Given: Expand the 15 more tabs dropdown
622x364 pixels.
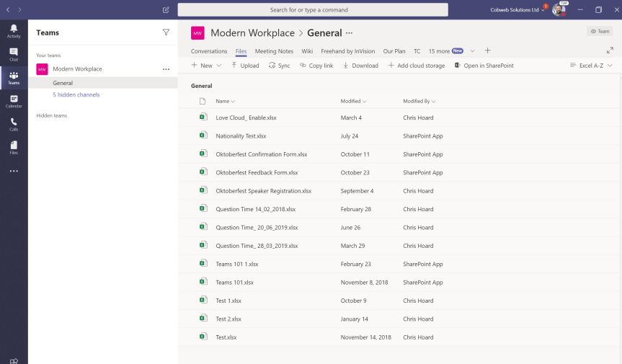Looking at the screenshot, I should pyautogui.click(x=452, y=51).
